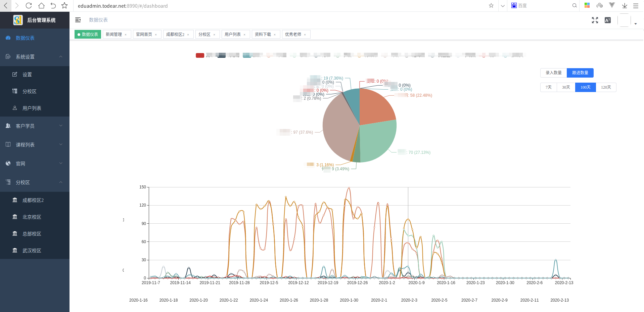This screenshot has height=312, width=644.
Task: Click the Baidu paw search engine icon
Action: point(514,5)
